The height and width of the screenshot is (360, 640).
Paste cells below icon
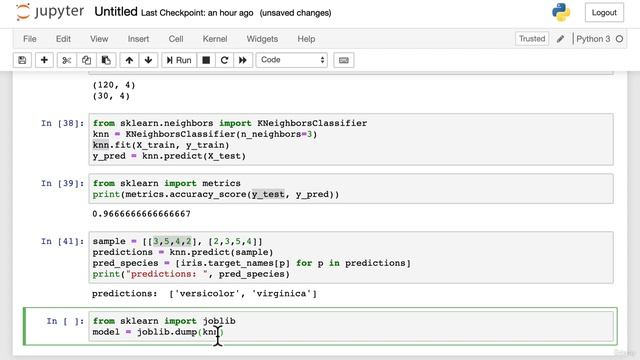click(106, 60)
